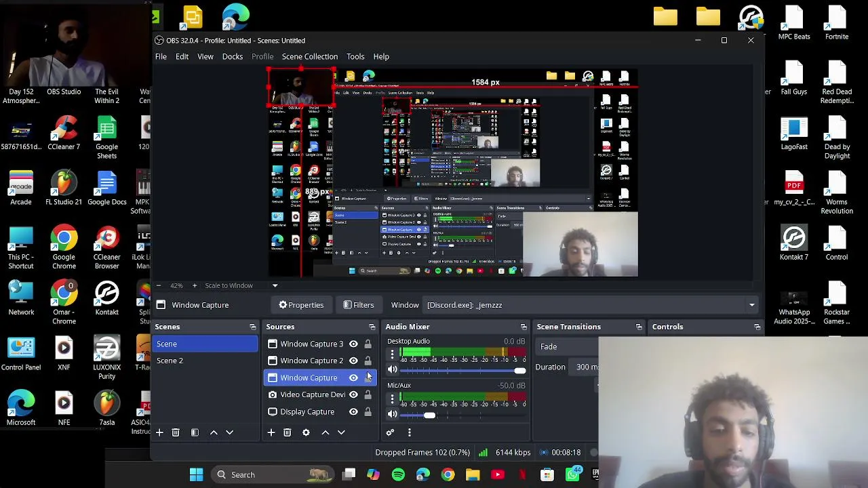Open the Help menu
Screen dimensions: 868x488
pyautogui.click(x=381, y=56)
